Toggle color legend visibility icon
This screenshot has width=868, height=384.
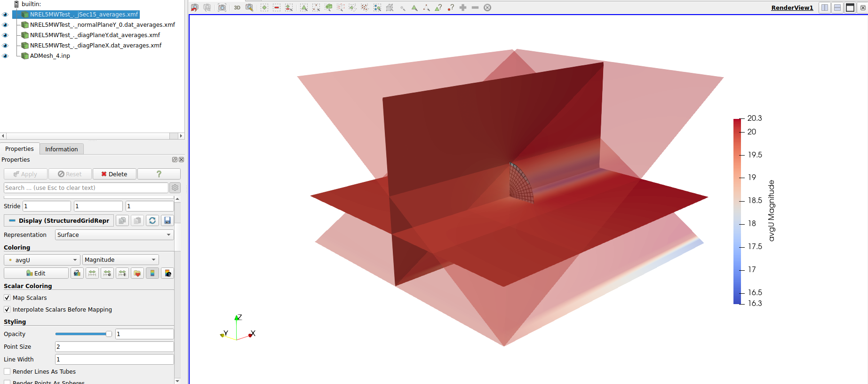pyautogui.click(x=152, y=273)
